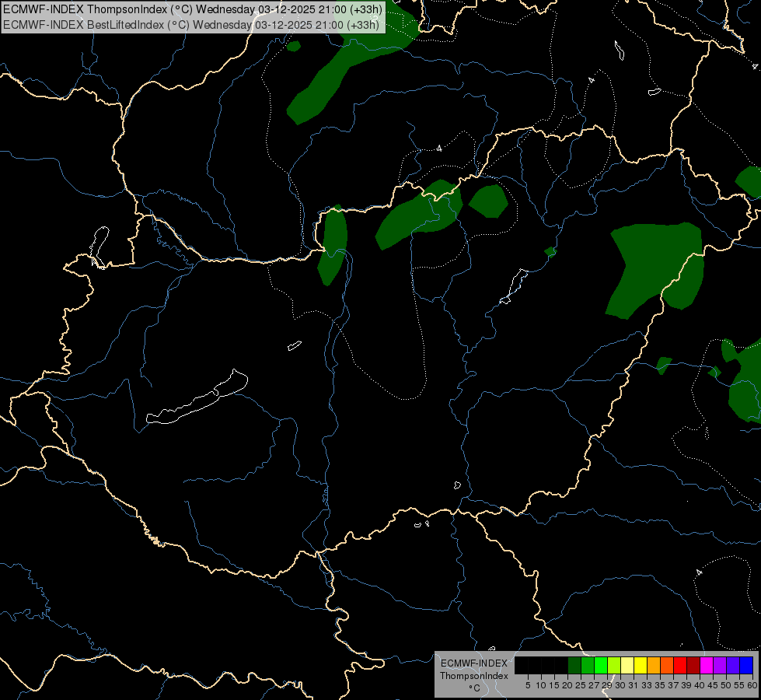Click legend tick value 27

click(x=594, y=685)
